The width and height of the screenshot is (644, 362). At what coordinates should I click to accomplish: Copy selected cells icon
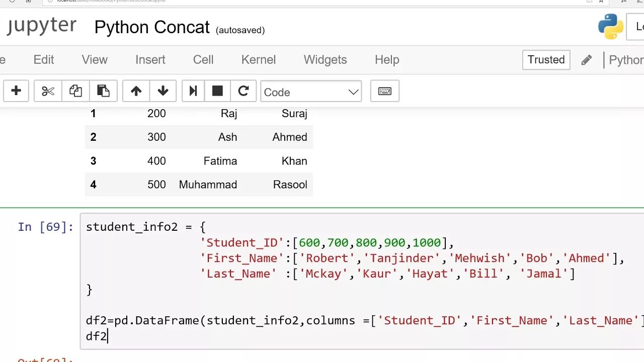coord(75,91)
